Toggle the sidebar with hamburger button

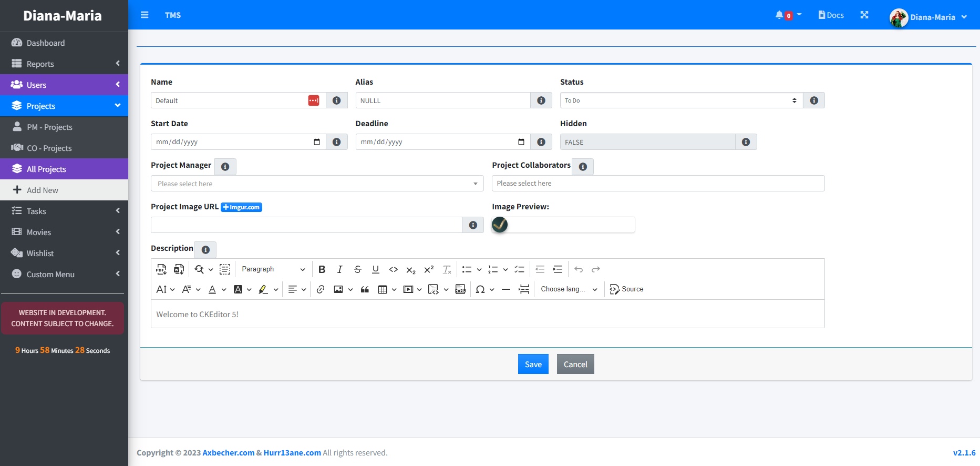point(145,15)
